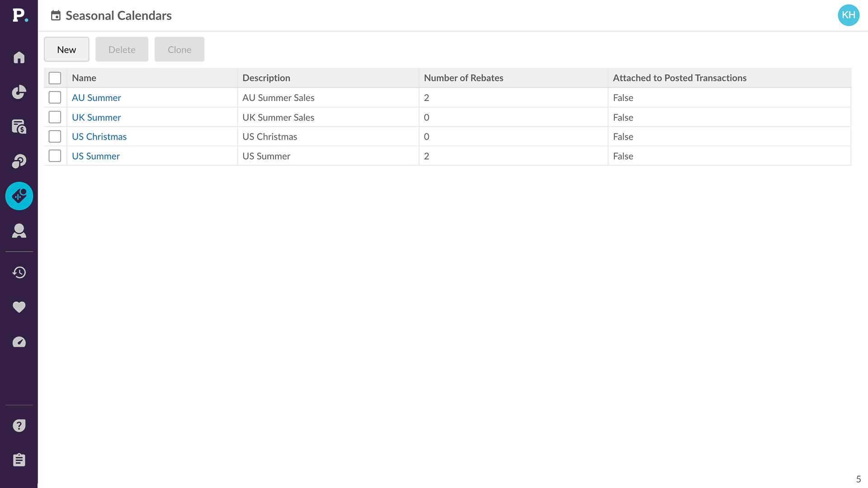868x488 pixels.
Task: Click the help question mark icon
Action: coord(19,426)
